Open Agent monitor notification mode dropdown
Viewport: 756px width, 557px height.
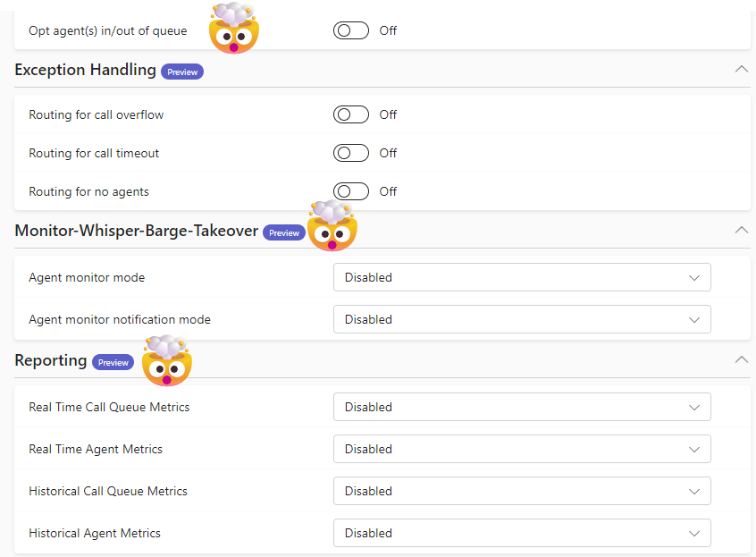coord(522,319)
